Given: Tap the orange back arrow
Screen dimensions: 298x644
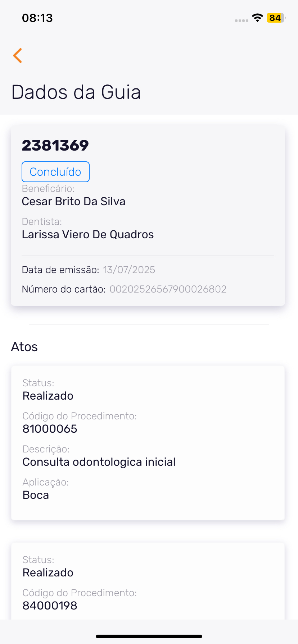Looking at the screenshot, I should pyautogui.click(x=18, y=56).
